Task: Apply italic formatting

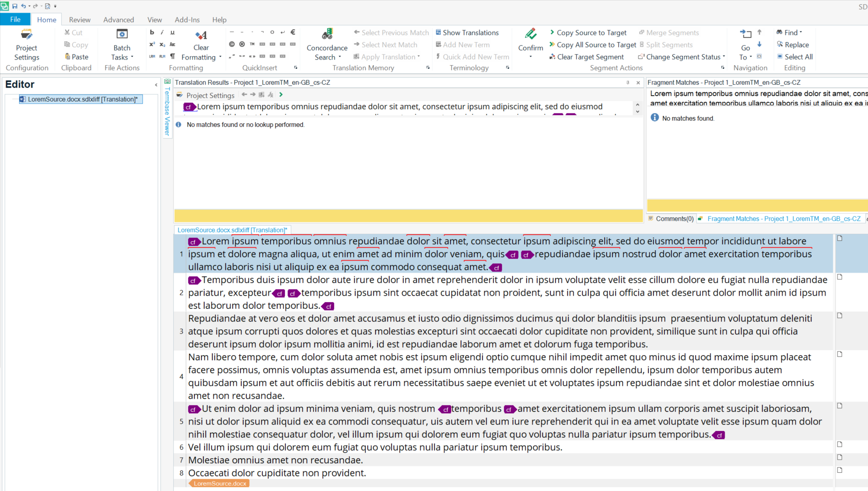Action: point(162,32)
